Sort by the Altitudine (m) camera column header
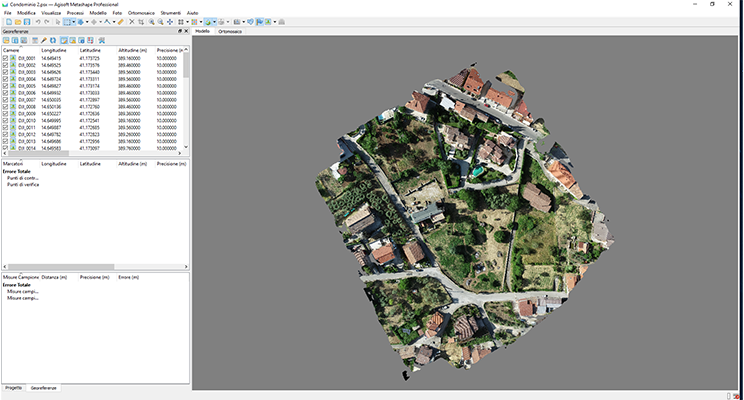Image resolution: width=744 pixels, height=400 pixels. click(133, 50)
